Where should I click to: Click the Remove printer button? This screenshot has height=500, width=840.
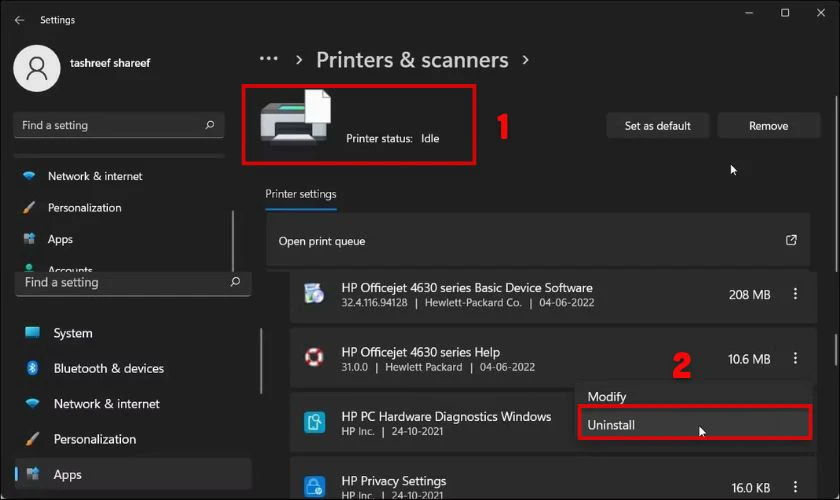pyautogui.click(x=768, y=126)
